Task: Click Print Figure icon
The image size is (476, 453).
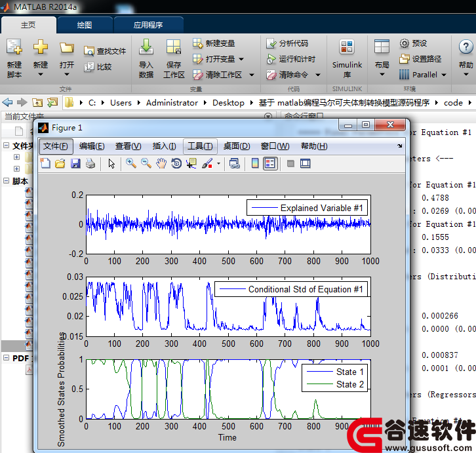Action: click(90, 164)
